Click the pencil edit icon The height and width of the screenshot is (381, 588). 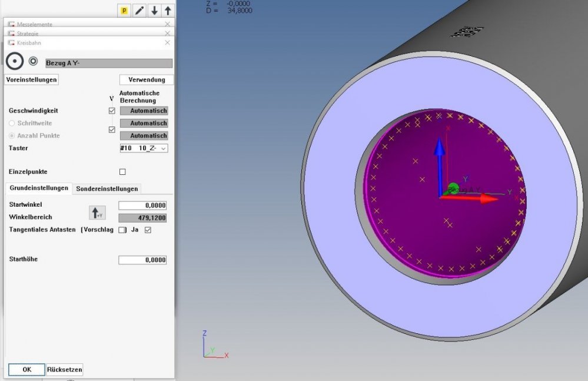click(139, 11)
